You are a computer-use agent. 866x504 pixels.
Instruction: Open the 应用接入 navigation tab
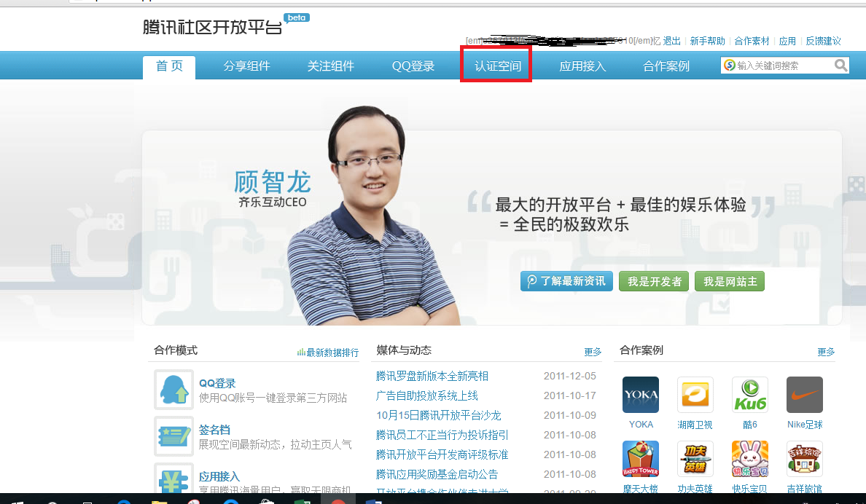[582, 66]
